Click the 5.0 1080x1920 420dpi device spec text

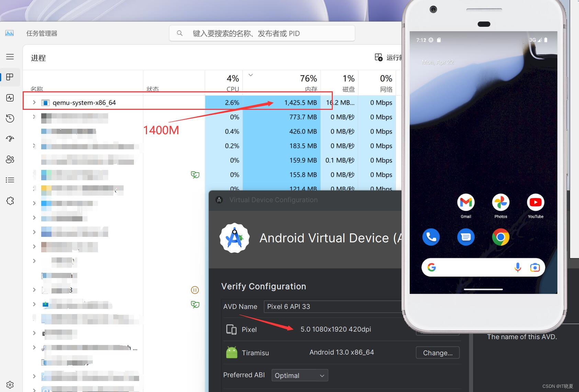click(336, 329)
